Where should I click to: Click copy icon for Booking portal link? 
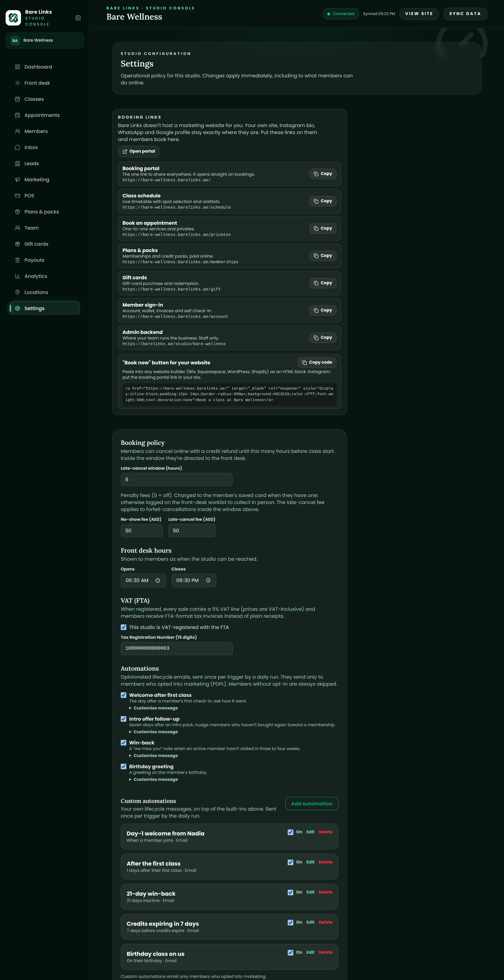pos(316,174)
